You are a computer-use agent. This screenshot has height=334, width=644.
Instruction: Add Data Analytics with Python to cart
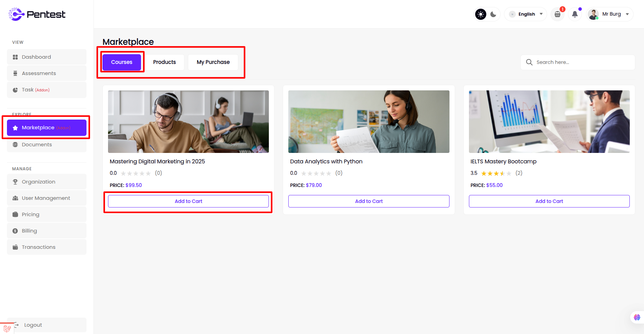pyautogui.click(x=369, y=201)
